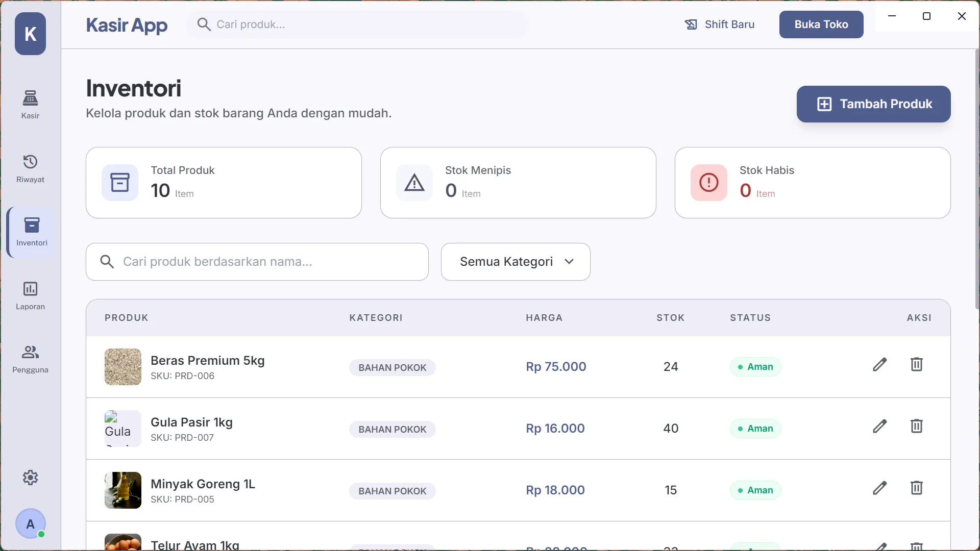Click the Rp 16.000 price
Screen dimensions: 980x551
(x=555, y=429)
